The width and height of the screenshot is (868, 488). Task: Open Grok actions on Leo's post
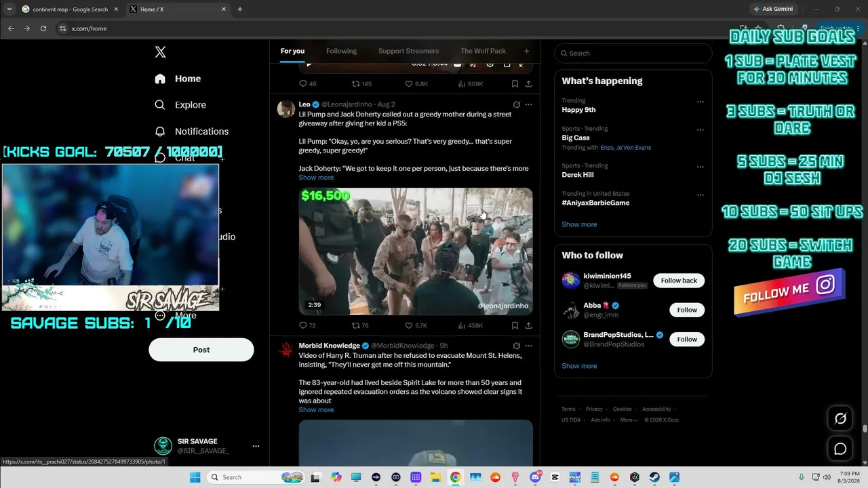coord(517,104)
